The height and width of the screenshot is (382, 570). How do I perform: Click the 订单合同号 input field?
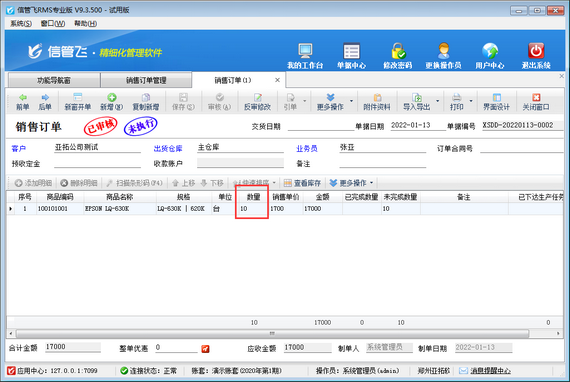(x=521, y=148)
